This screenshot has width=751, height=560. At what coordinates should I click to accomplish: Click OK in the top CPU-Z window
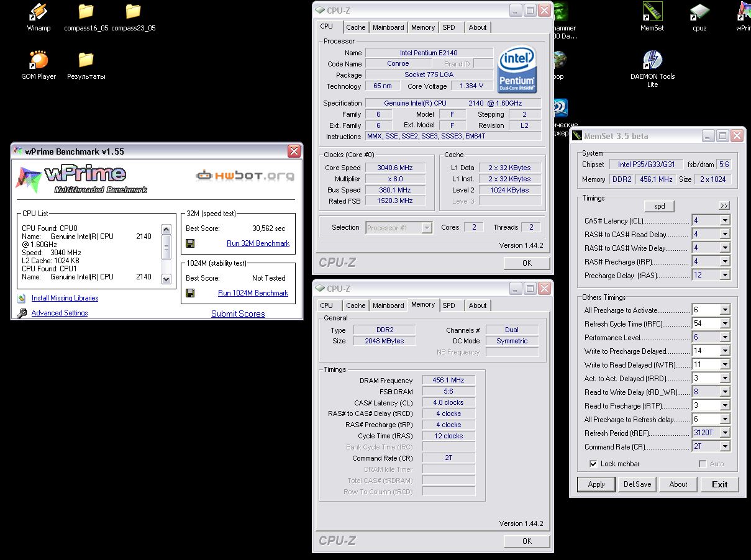[x=527, y=263]
